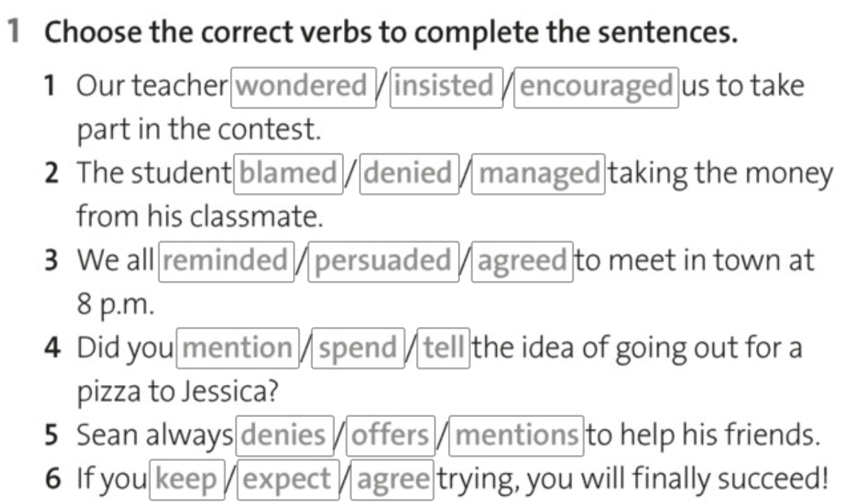Choose 'wondered' option in sentence 1

302,87
